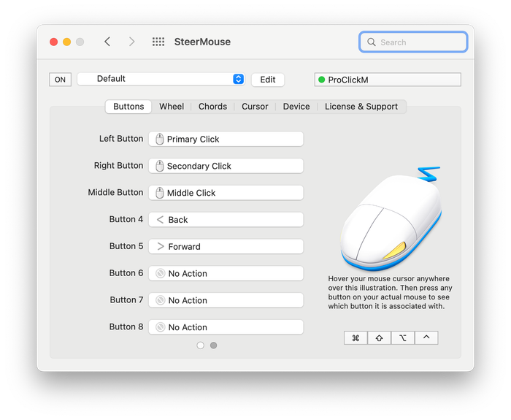Toggle the Command modifier key
This screenshot has height=420, width=511.
[356, 337]
